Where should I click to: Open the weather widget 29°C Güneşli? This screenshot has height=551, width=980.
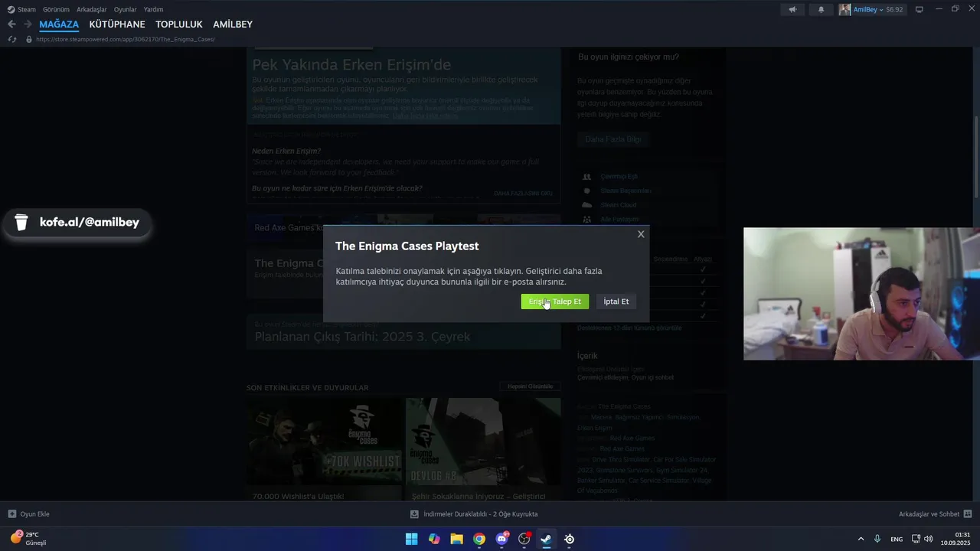click(x=28, y=539)
